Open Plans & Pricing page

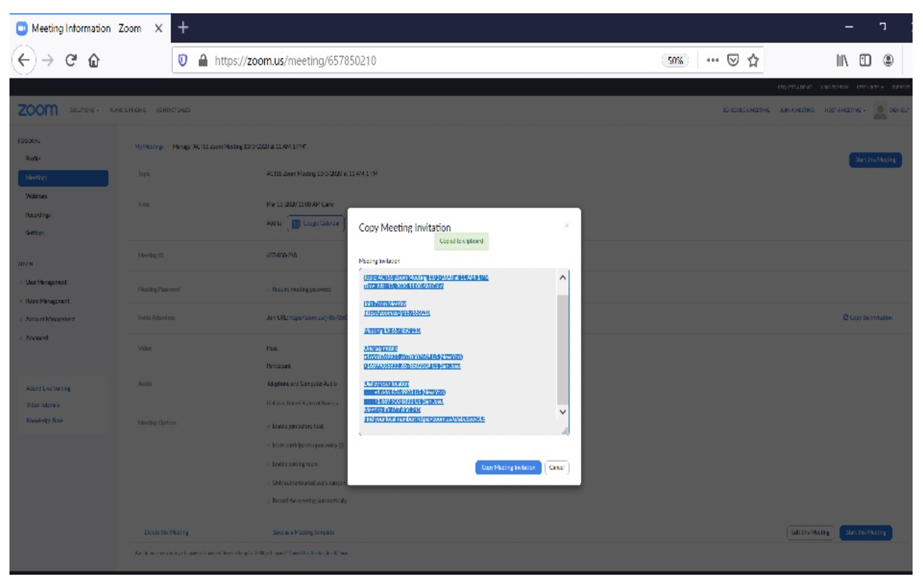(x=127, y=110)
